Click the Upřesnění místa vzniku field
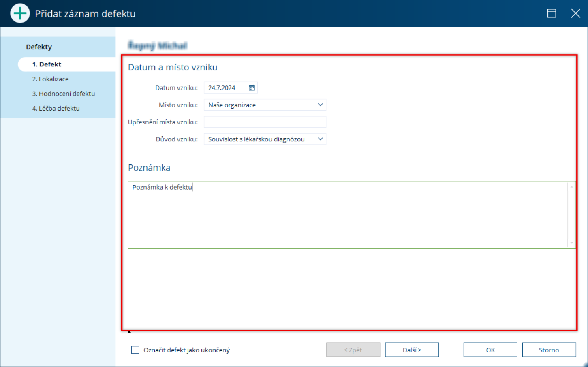This screenshot has width=588, height=367. (265, 122)
